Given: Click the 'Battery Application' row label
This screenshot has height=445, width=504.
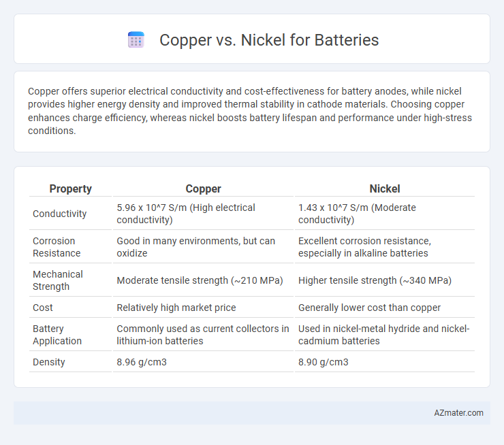Looking at the screenshot, I should [x=57, y=335].
